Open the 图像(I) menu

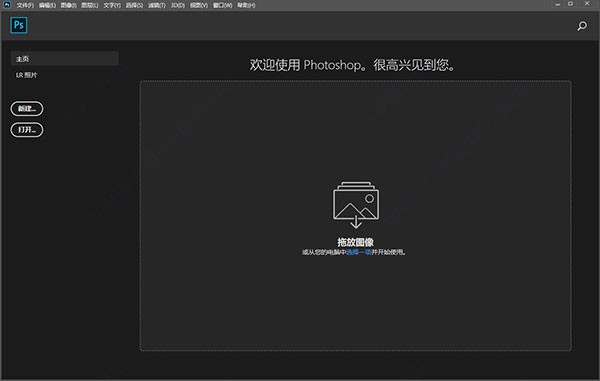(68, 5)
